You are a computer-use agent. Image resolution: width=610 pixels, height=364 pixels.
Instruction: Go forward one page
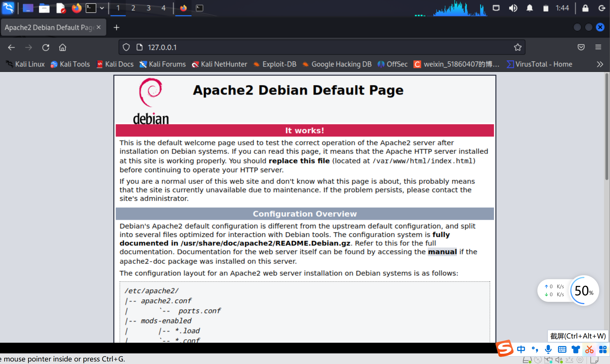pyautogui.click(x=28, y=47)
